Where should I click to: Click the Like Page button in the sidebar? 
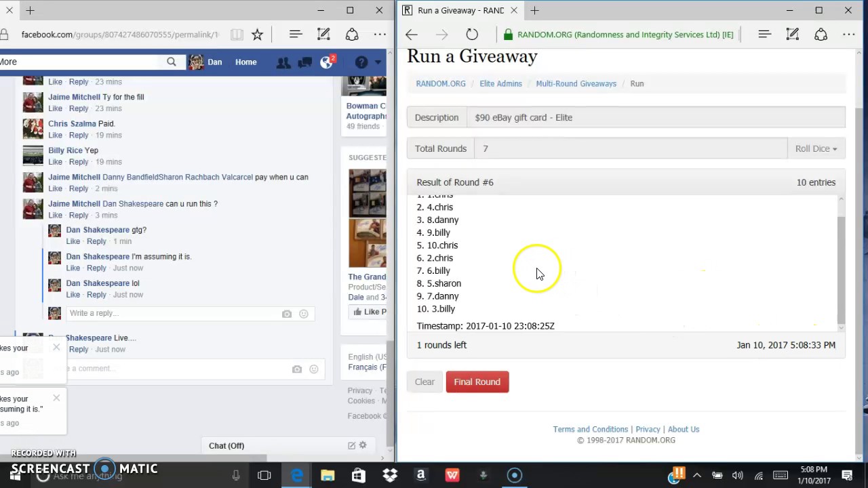(367, 312)
